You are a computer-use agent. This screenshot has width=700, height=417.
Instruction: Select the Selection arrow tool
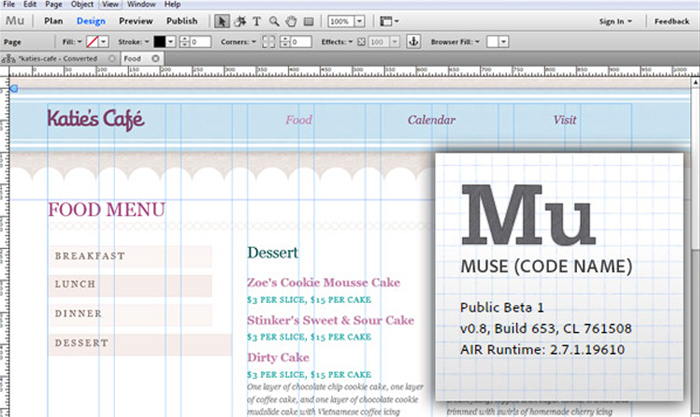click(222, 21)
